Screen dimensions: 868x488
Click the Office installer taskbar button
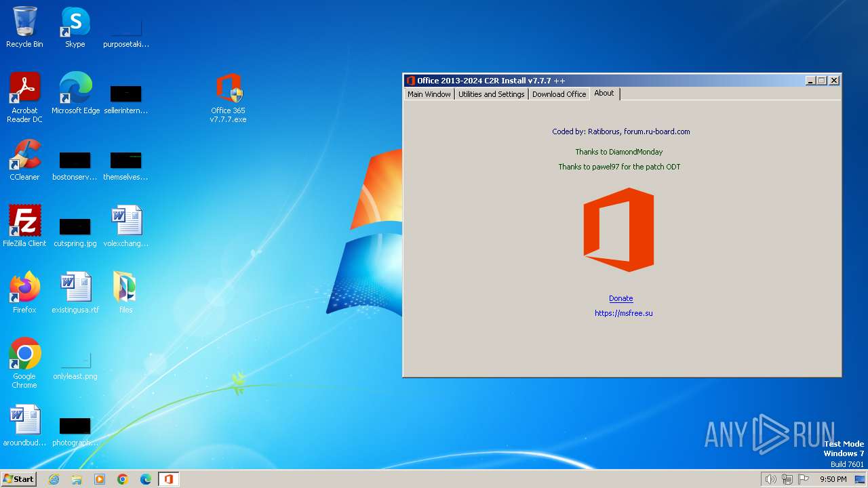[169, 479]
